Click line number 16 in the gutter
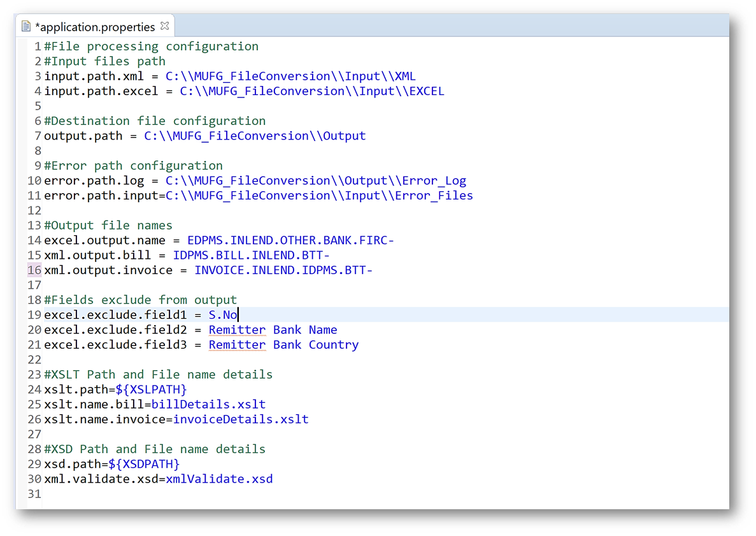This screenshot has width=756, height=536. click(34, 270)
